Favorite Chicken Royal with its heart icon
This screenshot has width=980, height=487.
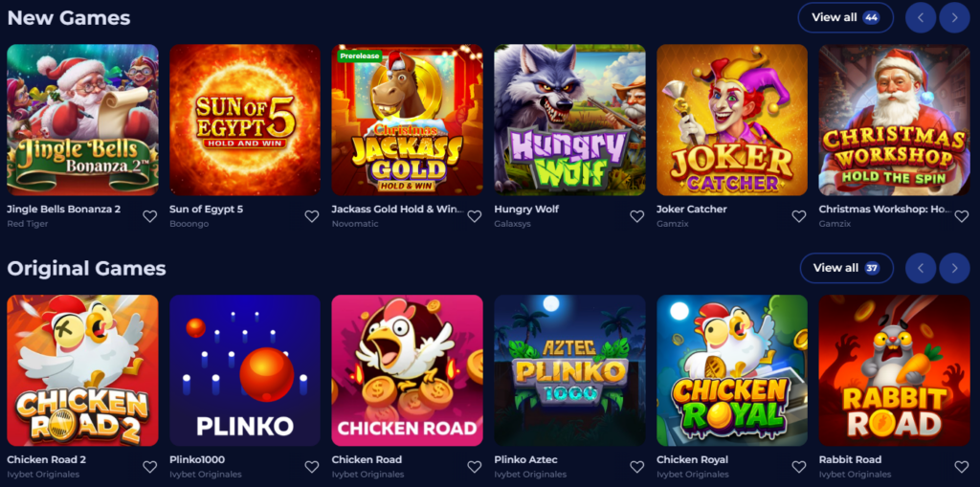799,467
